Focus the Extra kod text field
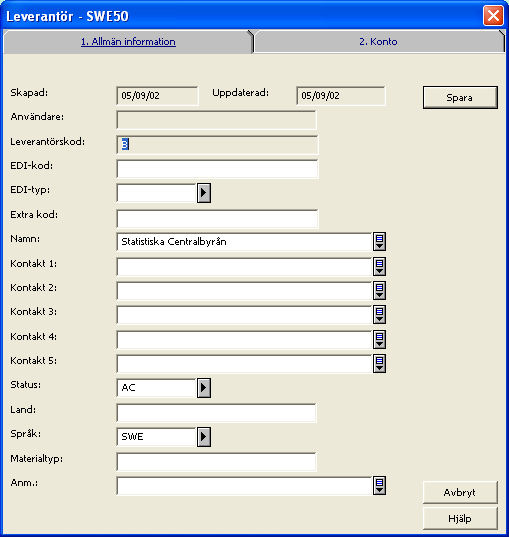Screen dimensions: 509x537 217,219
